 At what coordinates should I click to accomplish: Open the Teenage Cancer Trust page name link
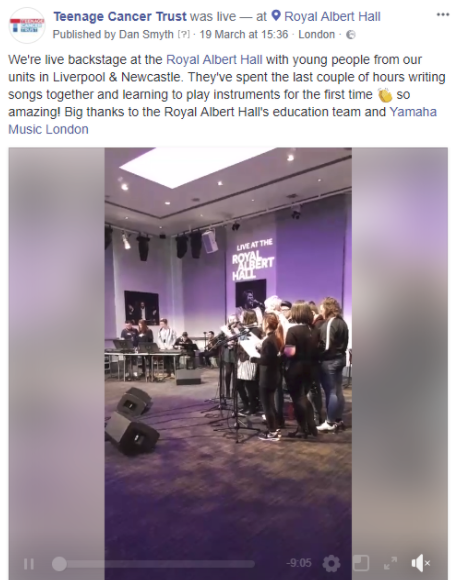pos(120,17)
